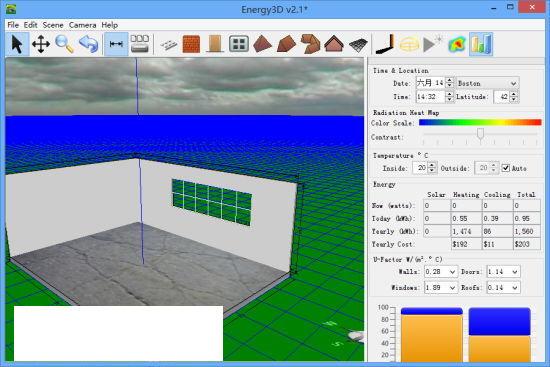
Task: Click the Date spinner field
Action: click(430, 83)
